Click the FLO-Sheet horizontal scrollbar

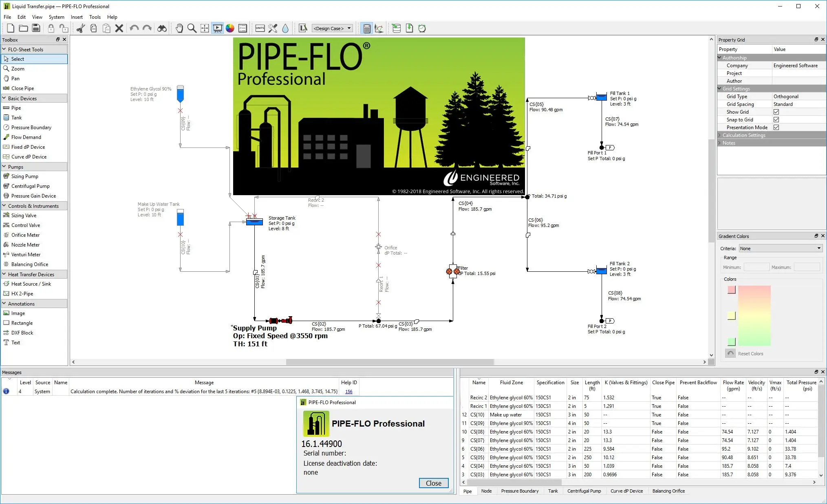(390, 362)
